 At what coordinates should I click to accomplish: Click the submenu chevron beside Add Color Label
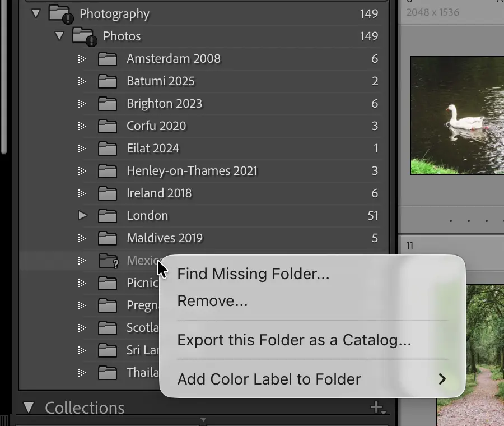tap(442, 379)
